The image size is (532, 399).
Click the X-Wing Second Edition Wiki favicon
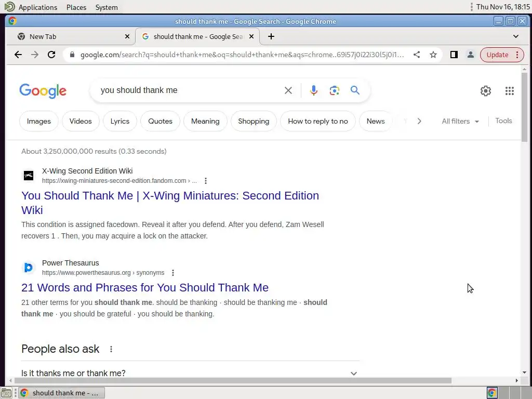[x=29, y=176]
